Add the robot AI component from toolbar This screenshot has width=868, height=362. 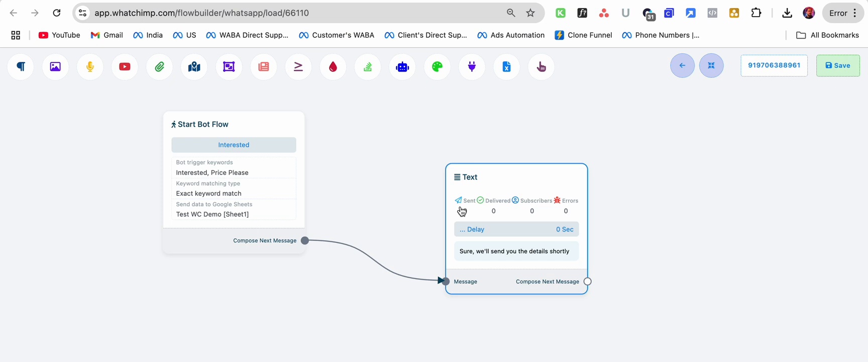coord(402,67)
